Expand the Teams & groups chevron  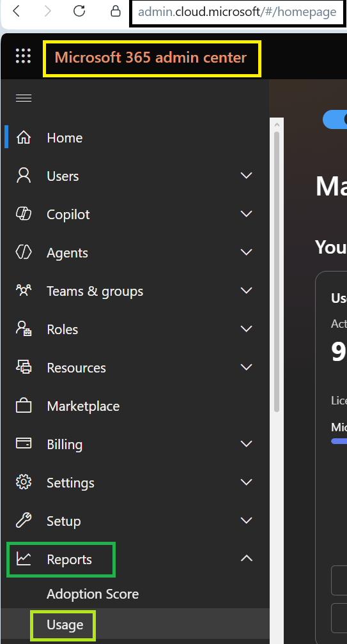[x=247, y=291]
